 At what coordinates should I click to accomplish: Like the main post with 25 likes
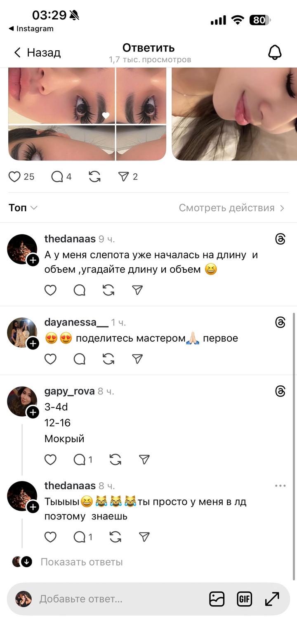(15, 177)
